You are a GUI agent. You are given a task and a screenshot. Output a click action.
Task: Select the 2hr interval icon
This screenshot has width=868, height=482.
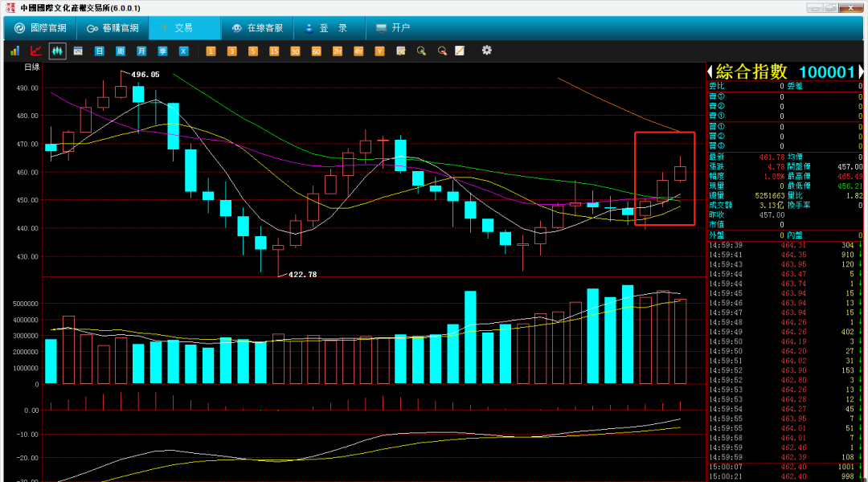tap(337, 51)
